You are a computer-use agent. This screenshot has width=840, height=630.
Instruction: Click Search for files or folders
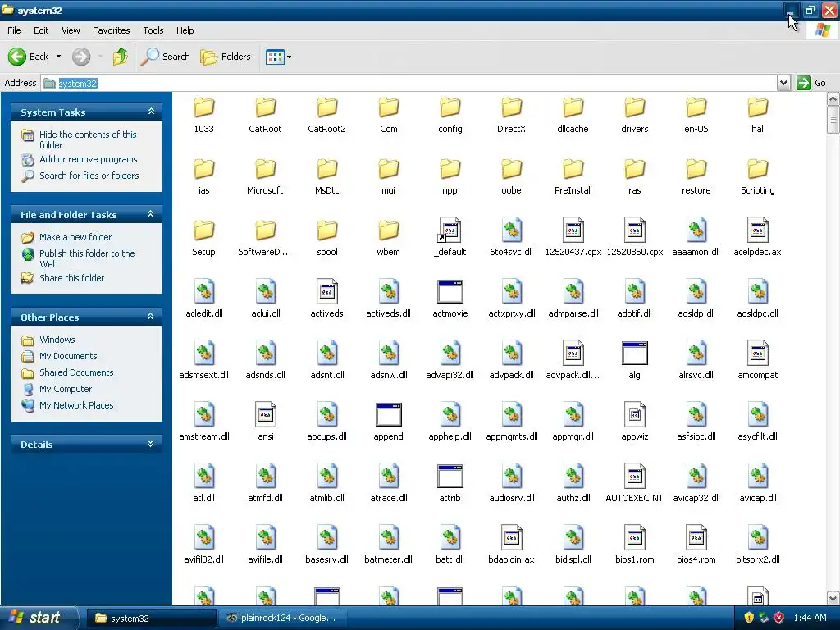[x=89, y=176]
